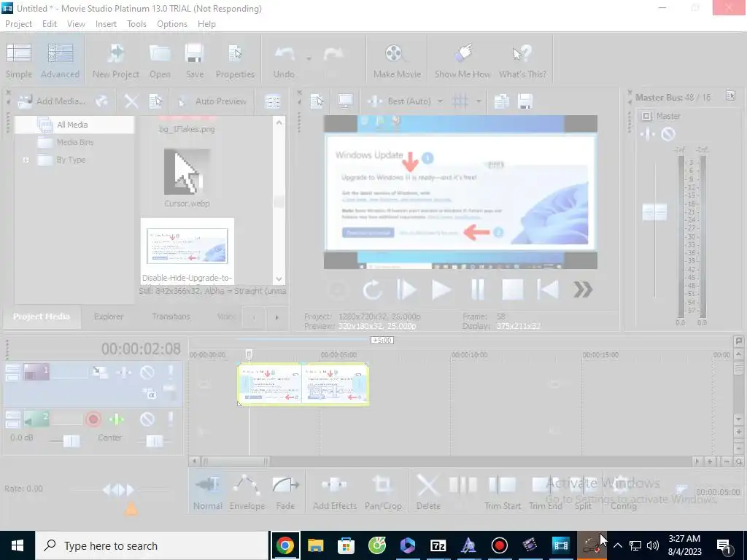Copy preview snapshot to clipboard
747x560 pixels.
coord(501,101)
